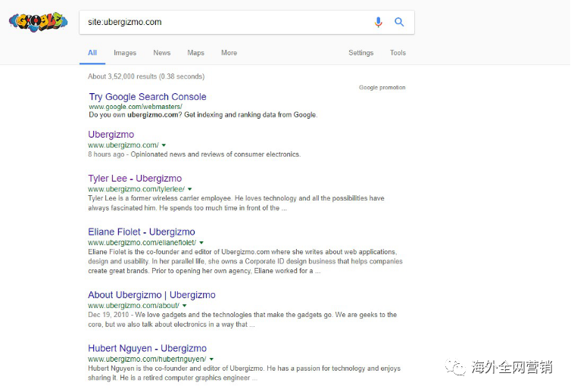Expand dropdown arrow next to www.ubergizmo.com/
This screenshot has height=392, width=571.
(x=164, y=145)
